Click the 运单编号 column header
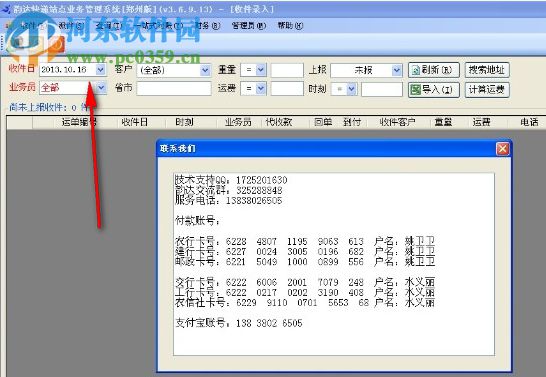The width and height of the screenshot is (546, 377). point(79,122)
